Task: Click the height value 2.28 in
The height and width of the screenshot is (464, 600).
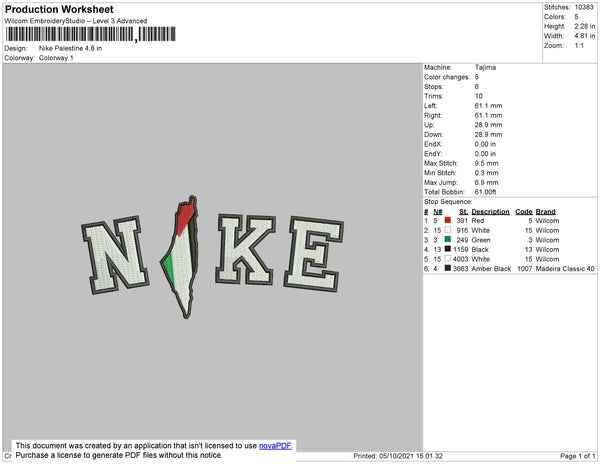Action: click(585, 26)
